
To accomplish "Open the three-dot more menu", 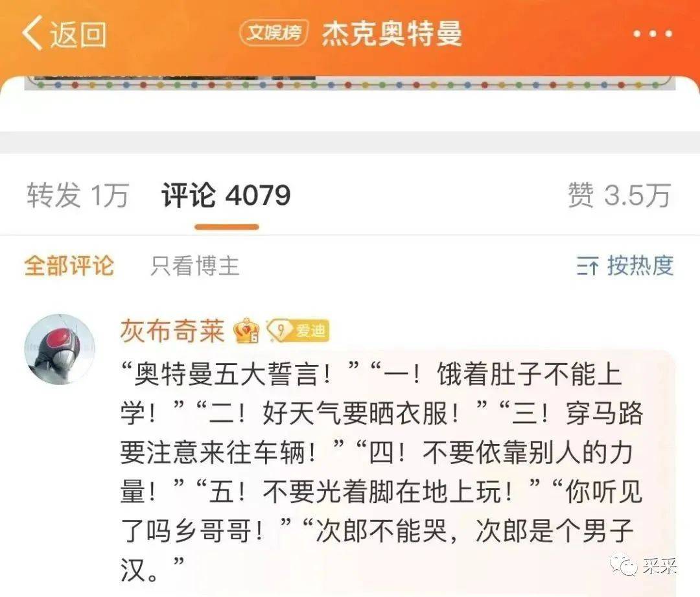I will 652,34.
